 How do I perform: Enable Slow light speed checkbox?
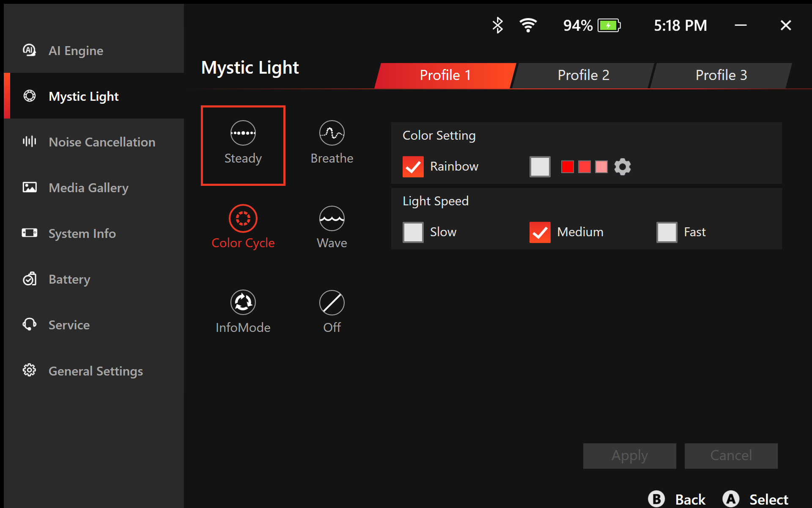[413, 232]
